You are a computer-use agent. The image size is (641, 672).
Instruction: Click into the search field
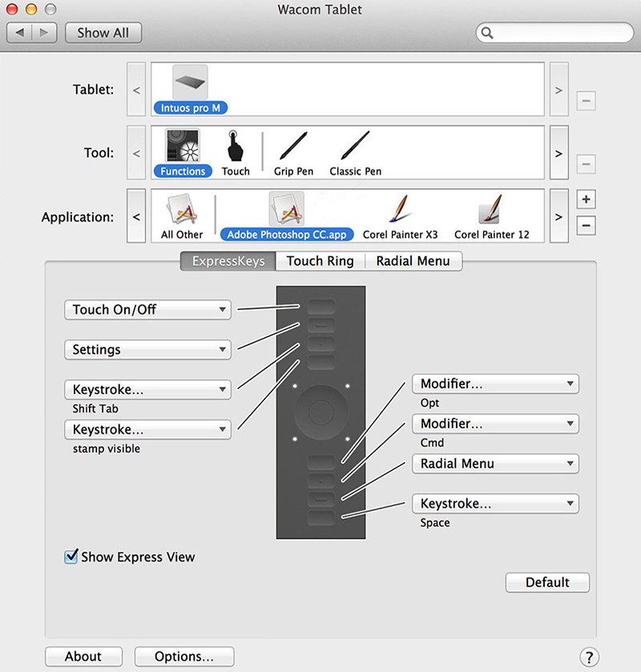click(x=554, y=33)
